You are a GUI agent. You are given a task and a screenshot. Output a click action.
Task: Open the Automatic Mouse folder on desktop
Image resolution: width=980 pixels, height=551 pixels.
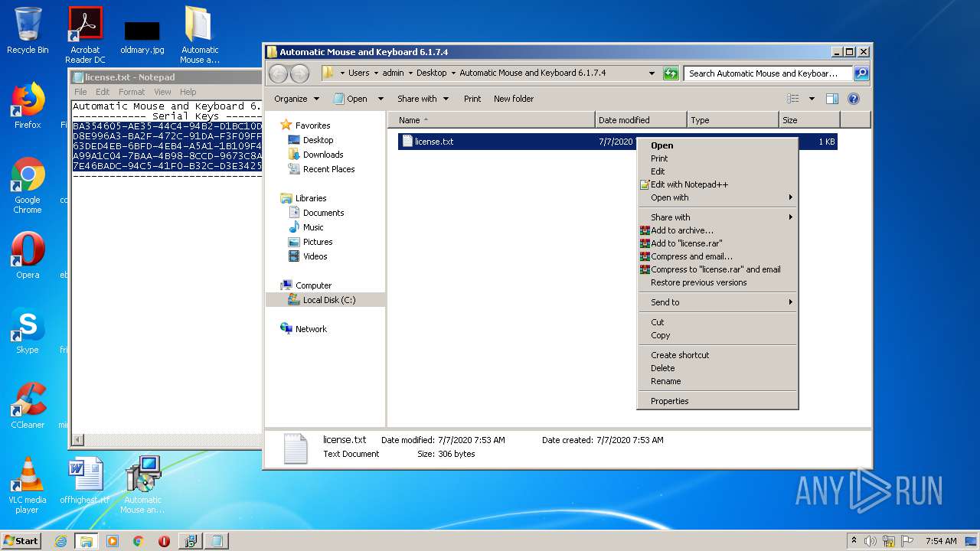click(200, 35)
